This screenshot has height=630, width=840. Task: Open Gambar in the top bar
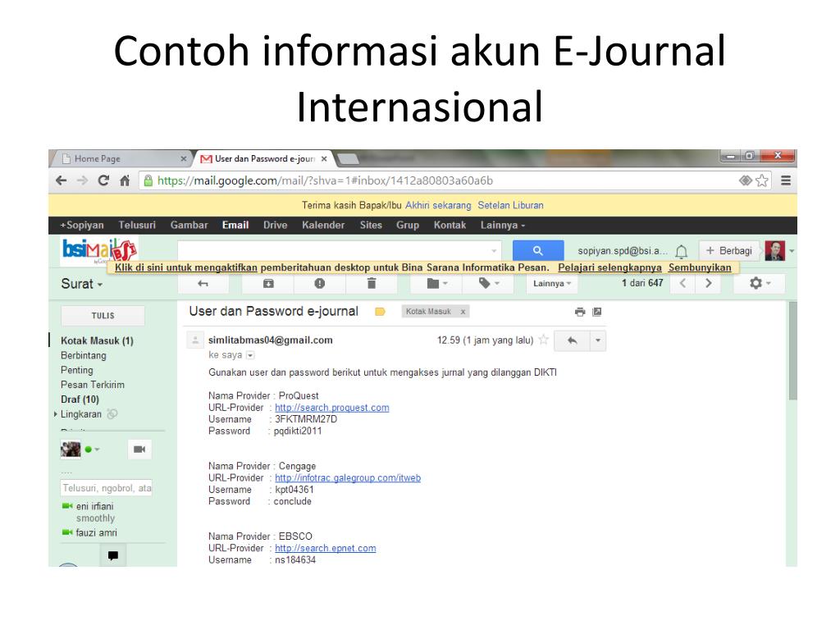[189, 225]
